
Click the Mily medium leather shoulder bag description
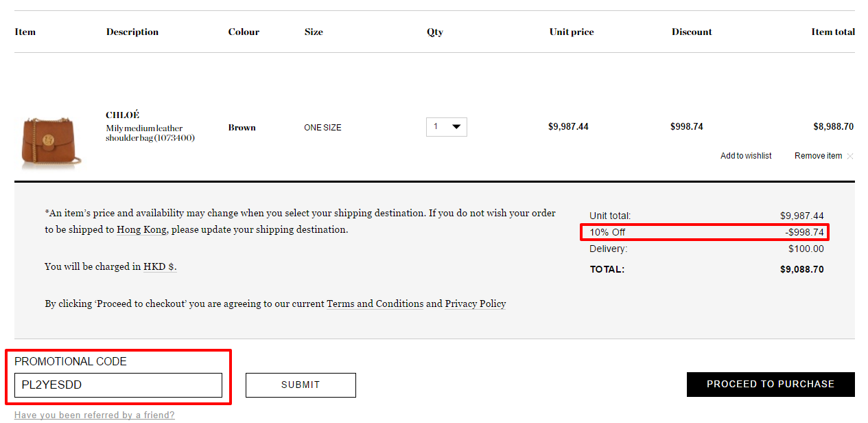[x=150, y=133]
